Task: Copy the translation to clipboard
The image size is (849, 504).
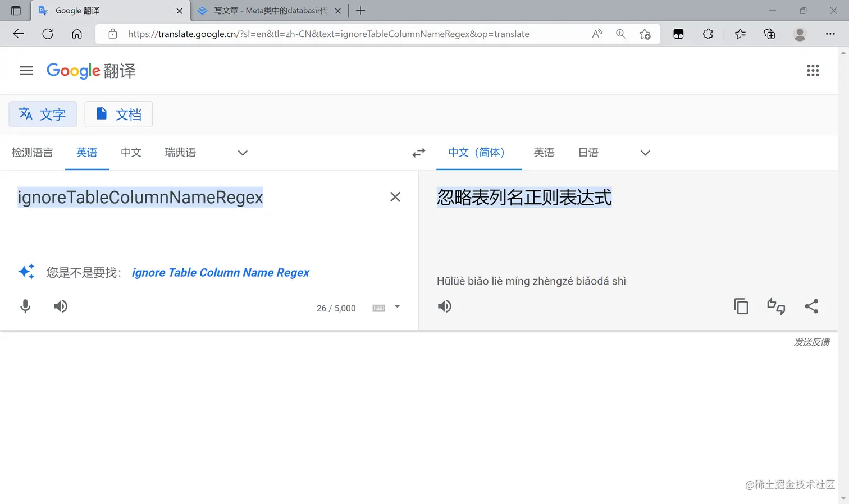Action: point(741,306)
